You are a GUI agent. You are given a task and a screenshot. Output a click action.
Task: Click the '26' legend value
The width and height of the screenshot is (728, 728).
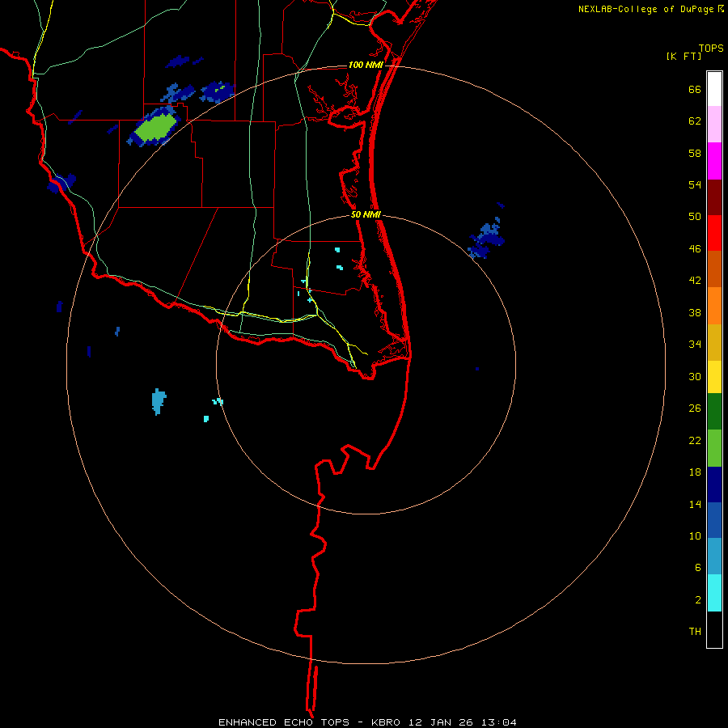(x=695, y=408)
